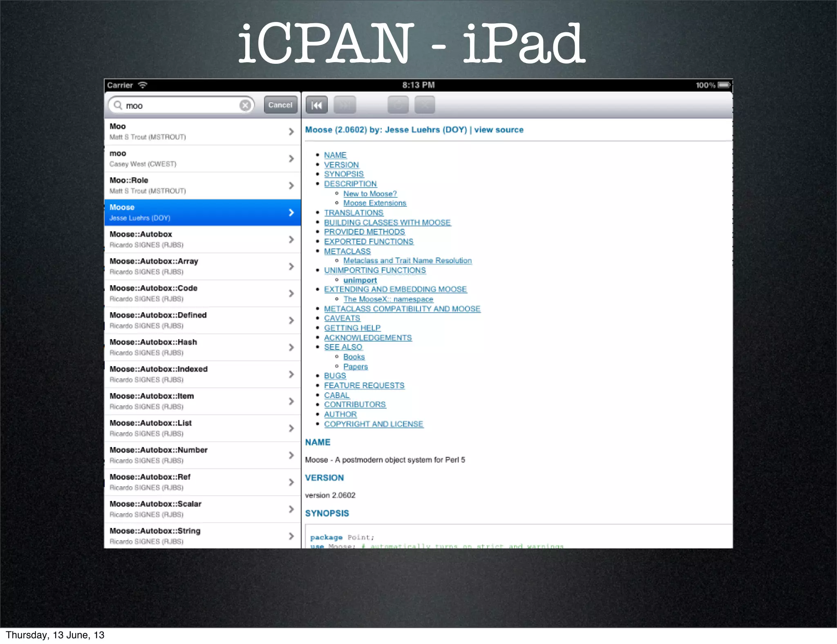Jump to the NAME section link

point(335,155)
